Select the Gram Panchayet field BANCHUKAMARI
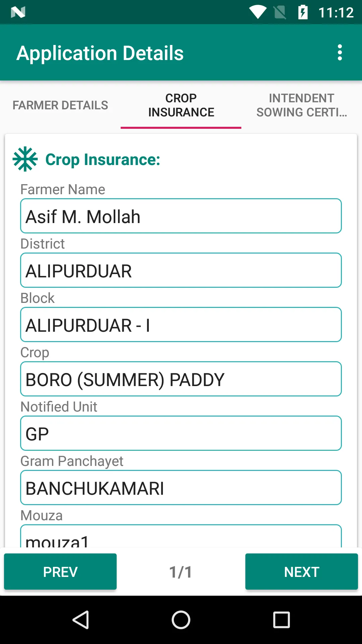362x644 pixels. pos(181,488)
